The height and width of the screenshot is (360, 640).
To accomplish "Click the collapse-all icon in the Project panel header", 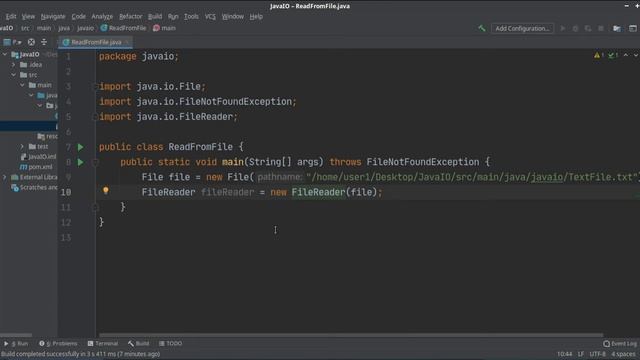I will coord(44,42).
